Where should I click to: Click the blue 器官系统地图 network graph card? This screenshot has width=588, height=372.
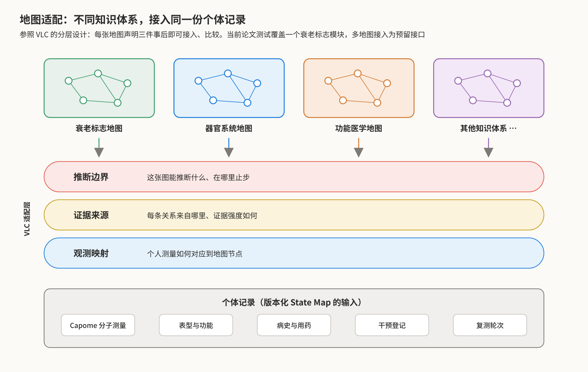[229, 88]
